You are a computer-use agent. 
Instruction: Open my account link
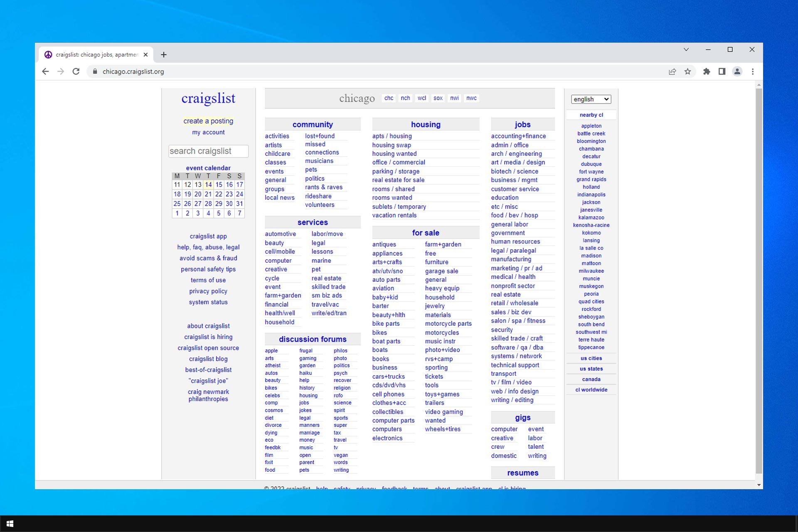(208, 132)
